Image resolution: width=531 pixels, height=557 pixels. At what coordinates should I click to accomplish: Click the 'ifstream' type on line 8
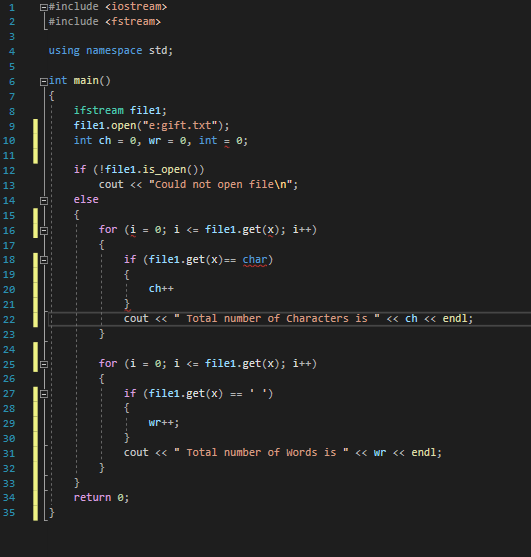point(99,110)
